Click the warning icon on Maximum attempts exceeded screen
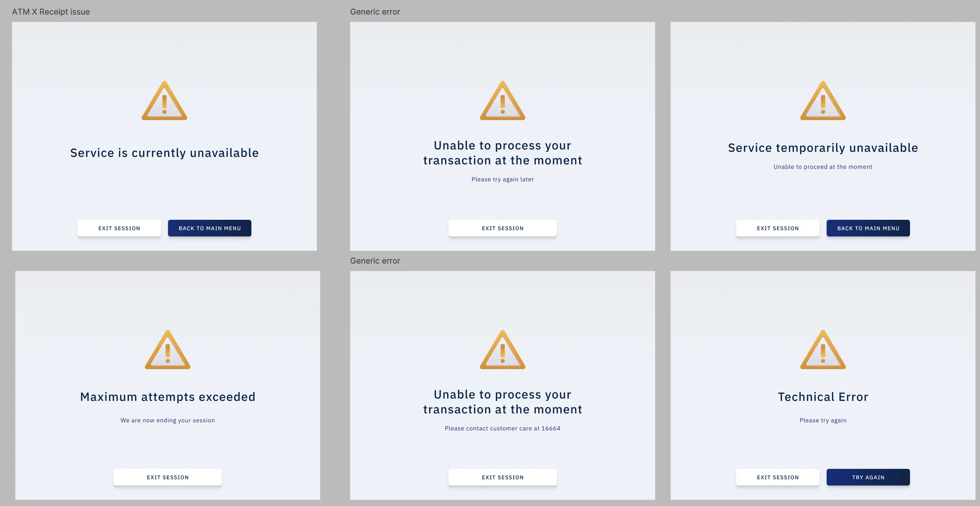 click(x=168, y=349)
